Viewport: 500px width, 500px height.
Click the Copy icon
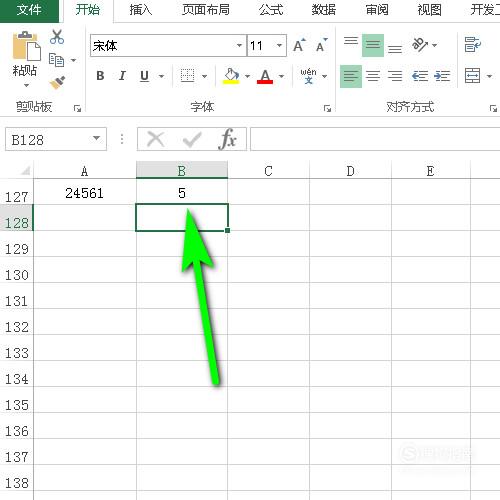pyautogui.click(x=56, y=60)
